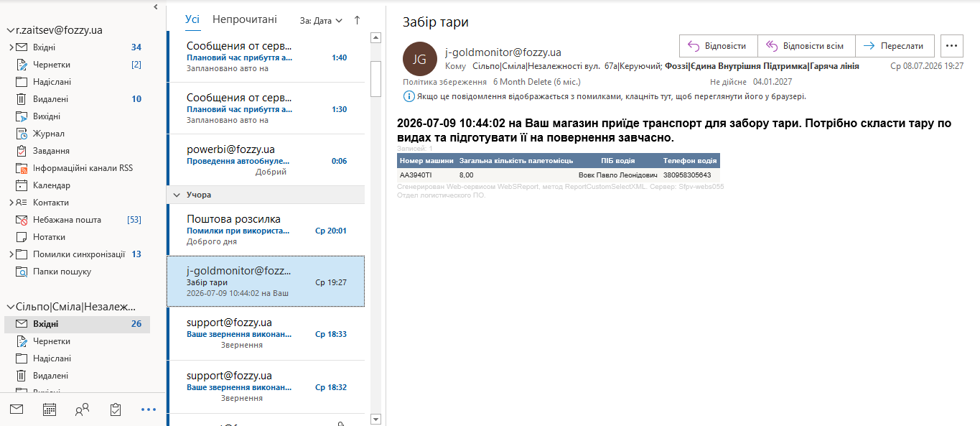Select the Непрочитані tab in message list

245,20
